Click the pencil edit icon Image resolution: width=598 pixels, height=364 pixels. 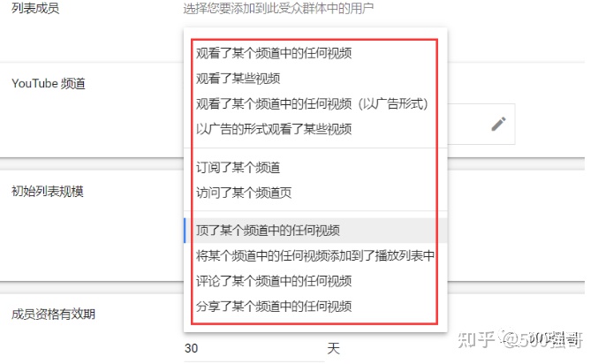[x=498, y=124]
